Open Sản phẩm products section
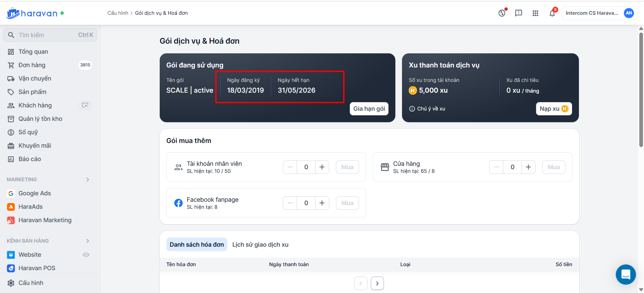The image size is (644, 293). click(x=32, y=92)
